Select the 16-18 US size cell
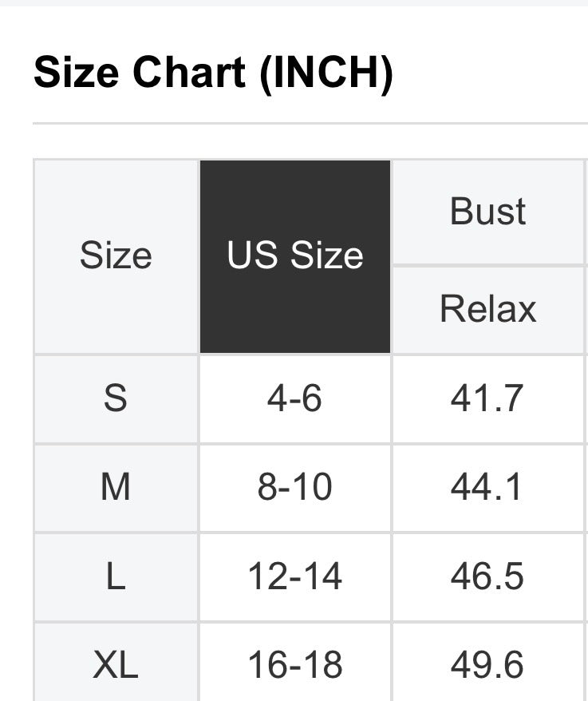 [294, 664]
